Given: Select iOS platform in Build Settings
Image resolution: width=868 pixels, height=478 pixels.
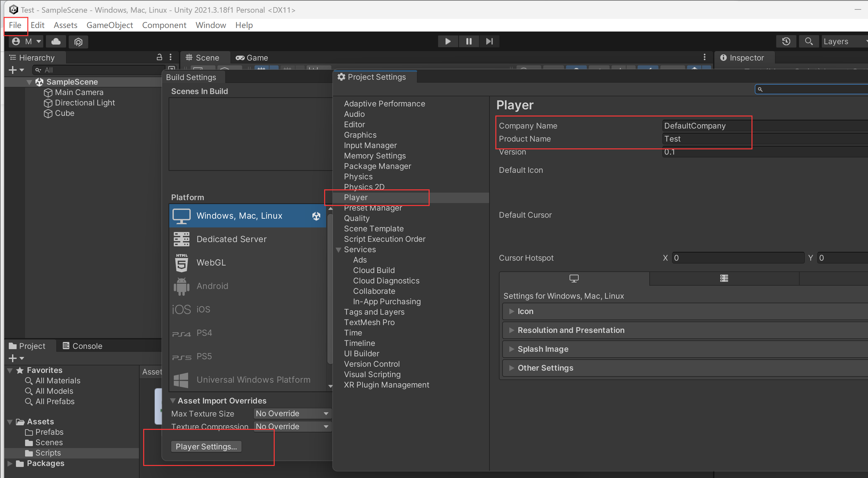Looking at the screenshot, I should click(247, 309).
